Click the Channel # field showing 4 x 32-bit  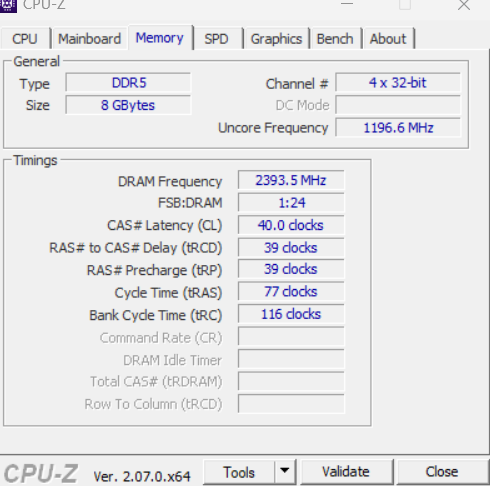(398, 83)
